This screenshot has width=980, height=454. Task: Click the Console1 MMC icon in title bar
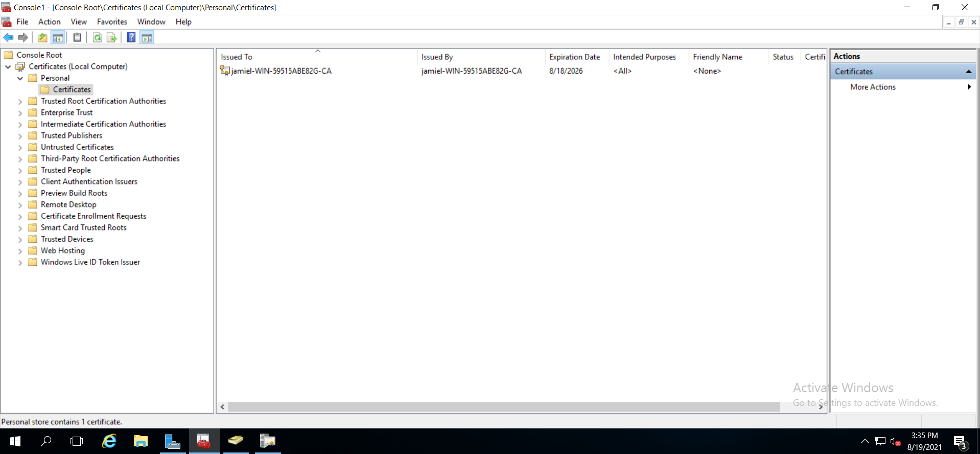coord(6,7)
